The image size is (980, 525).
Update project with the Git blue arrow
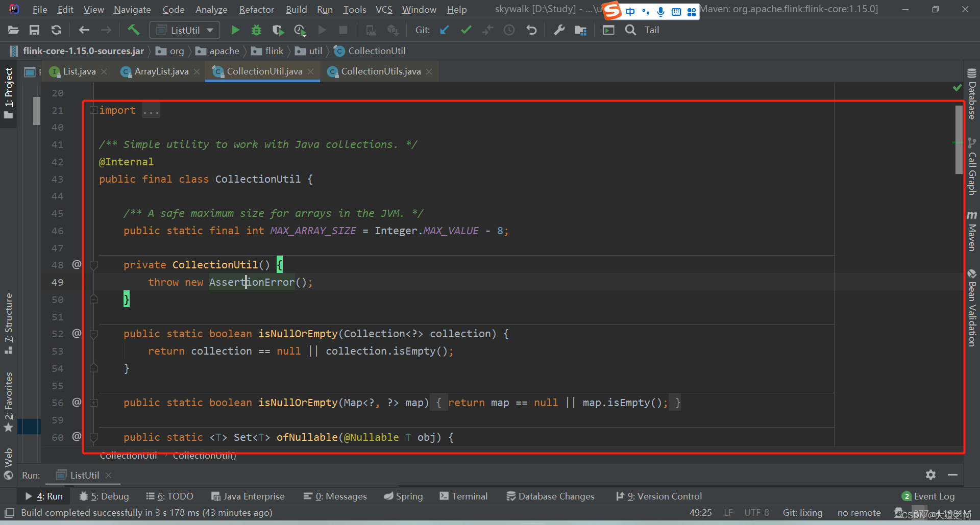(x=444, y=30)
